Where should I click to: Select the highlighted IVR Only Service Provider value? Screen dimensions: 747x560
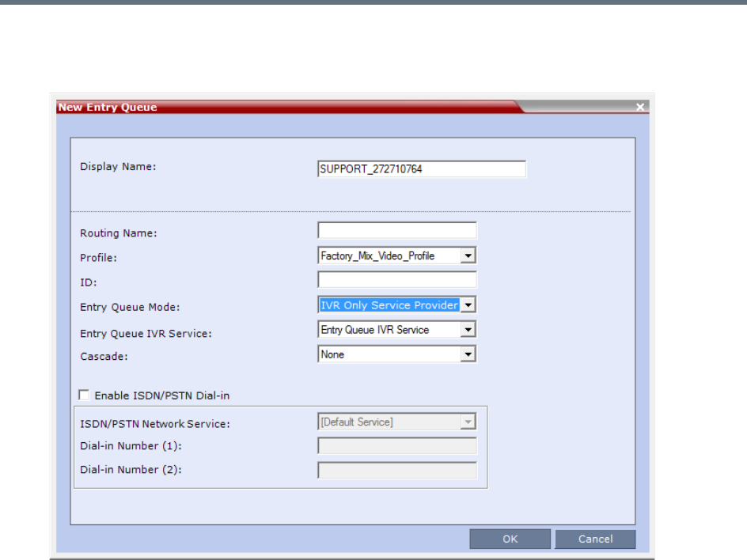(x=389, y=305)
